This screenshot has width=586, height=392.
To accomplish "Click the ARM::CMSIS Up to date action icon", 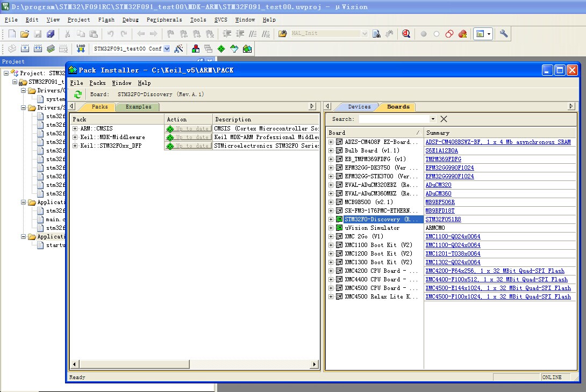I will coord(170,129).
